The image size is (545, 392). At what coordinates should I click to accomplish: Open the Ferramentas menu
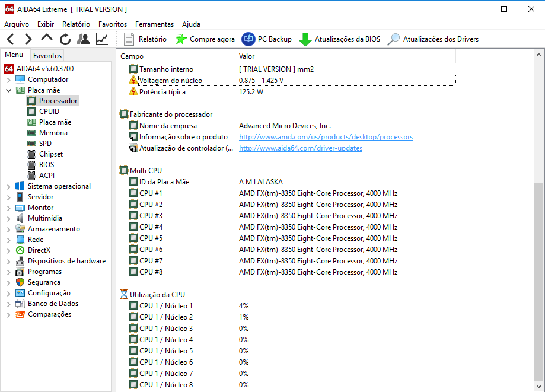[154, 24]
